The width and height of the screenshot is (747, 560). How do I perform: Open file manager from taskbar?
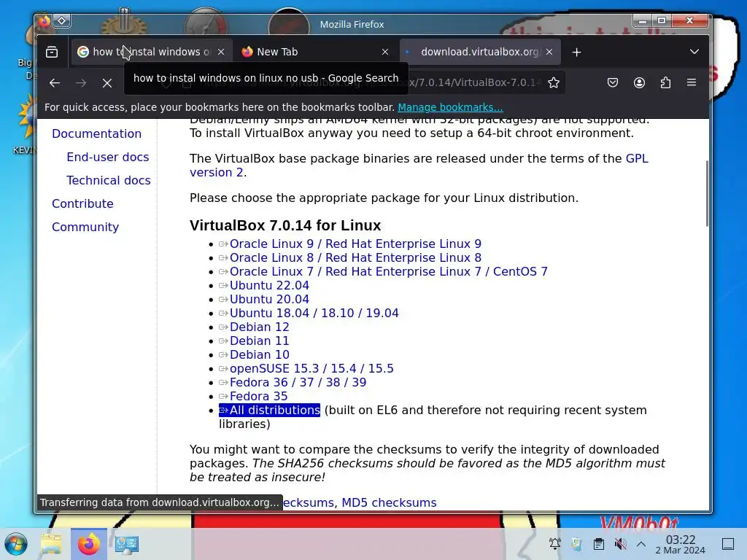point(52,544)
